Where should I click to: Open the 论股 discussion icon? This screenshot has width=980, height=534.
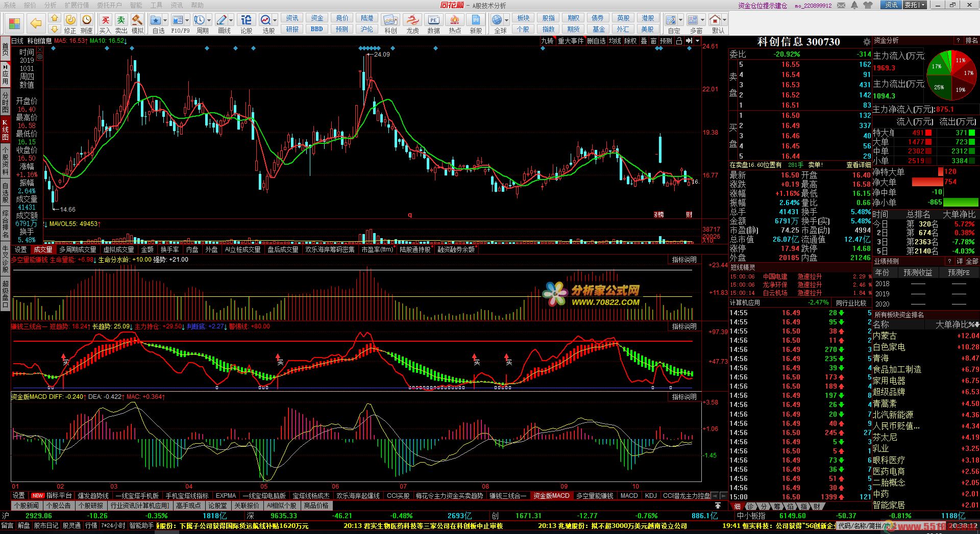[x=246, y=23]
